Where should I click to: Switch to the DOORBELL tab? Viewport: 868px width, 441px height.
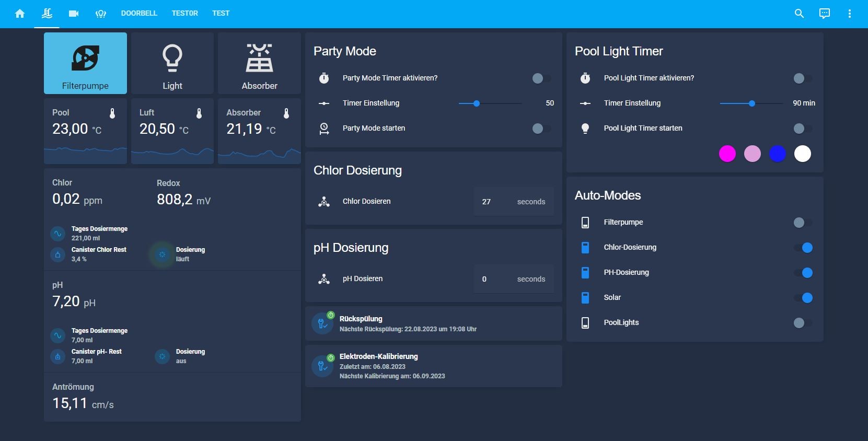(x=139, y=14)
